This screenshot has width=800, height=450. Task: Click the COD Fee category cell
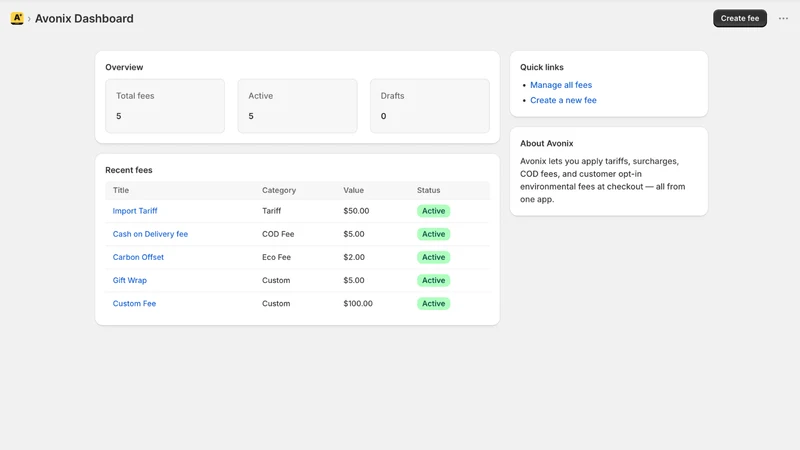pos(278,234)
